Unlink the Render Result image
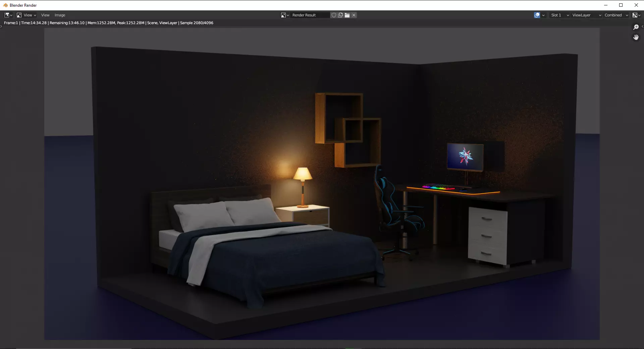This screenshot has height=349, width=644. 354,15
